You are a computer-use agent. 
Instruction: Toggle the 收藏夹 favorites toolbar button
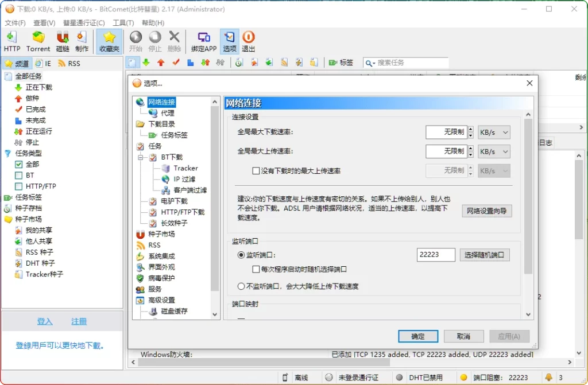109,41
